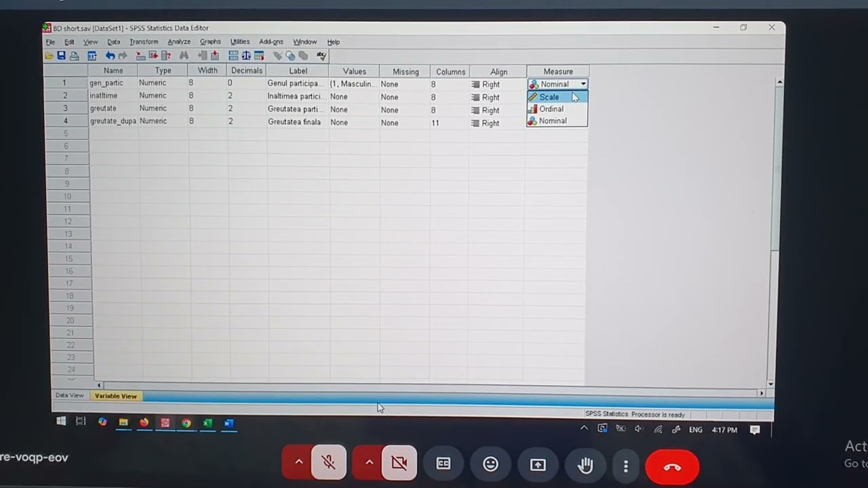Click the Measure column header

(558, 71)
